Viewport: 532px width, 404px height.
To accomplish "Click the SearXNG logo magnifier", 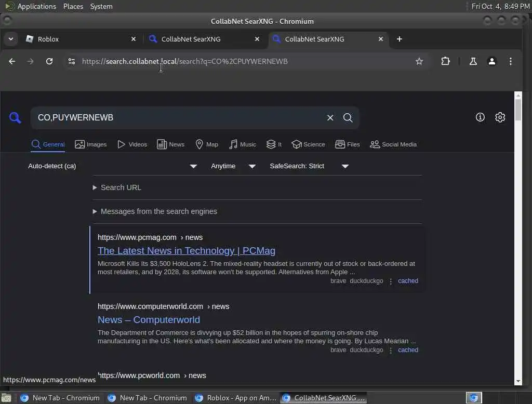I will pos(15,118).
